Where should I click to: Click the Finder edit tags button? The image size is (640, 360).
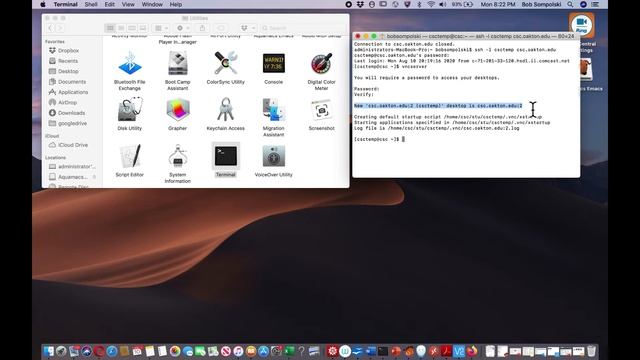tap(221, 28)
